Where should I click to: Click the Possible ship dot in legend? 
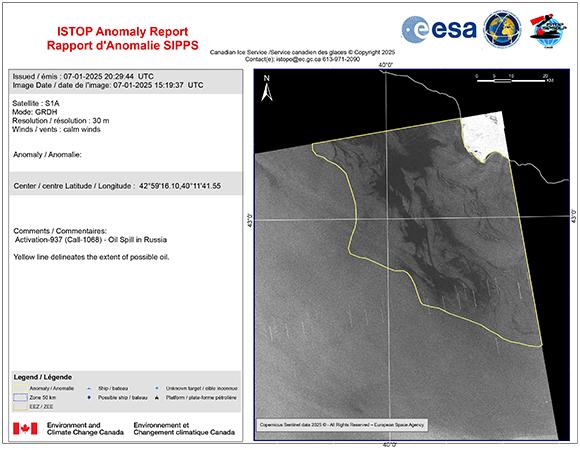(x=89, y=398)
